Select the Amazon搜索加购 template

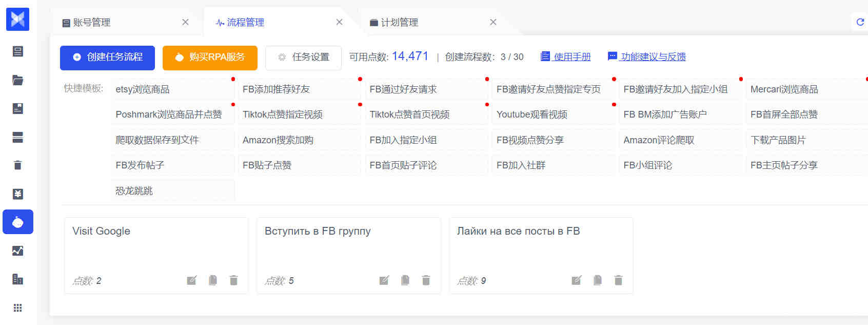tap(300, 140)
